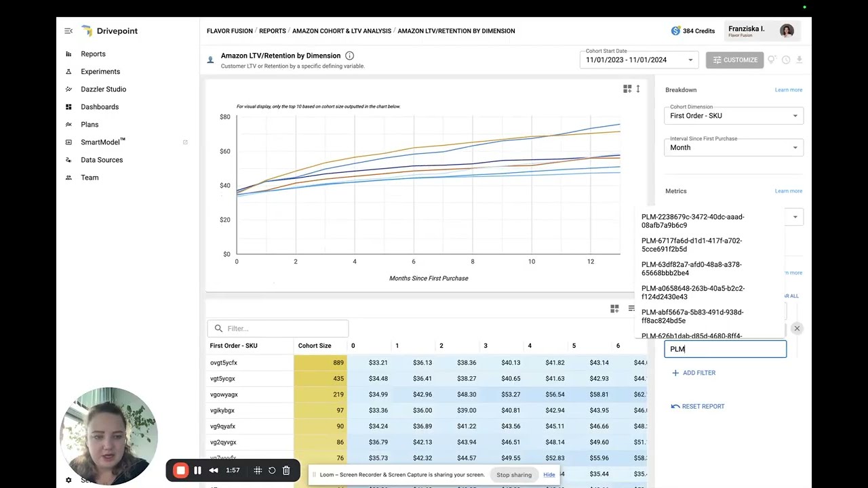Click the clock history icon
868x488 pixels.
(786, 60)
